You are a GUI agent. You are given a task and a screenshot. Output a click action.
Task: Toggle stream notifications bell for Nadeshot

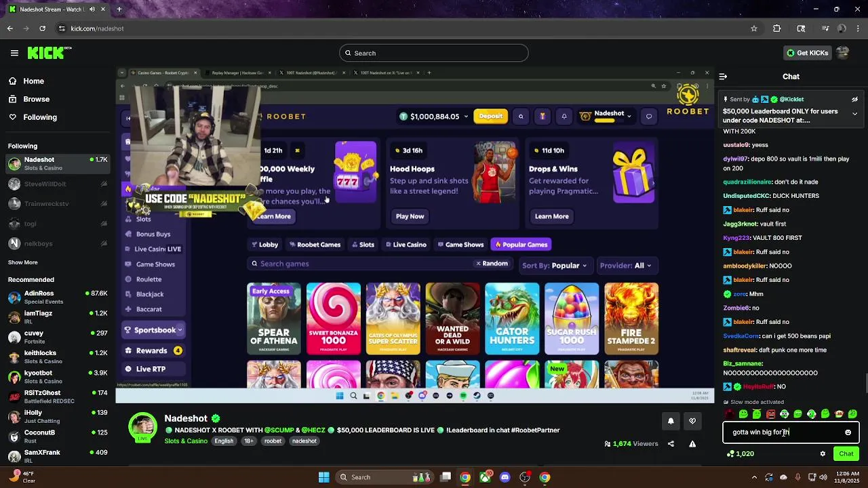pos(671,421)
